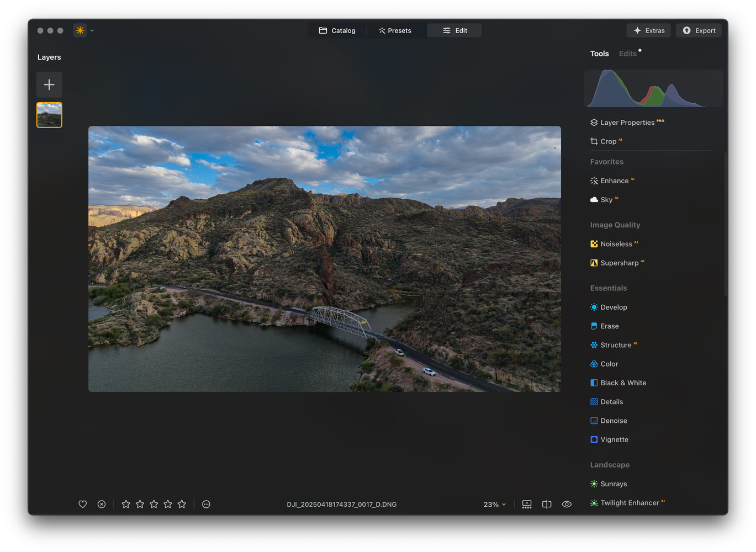
Task: Toggle the eye preview icon
Action: tap(567, 504)
